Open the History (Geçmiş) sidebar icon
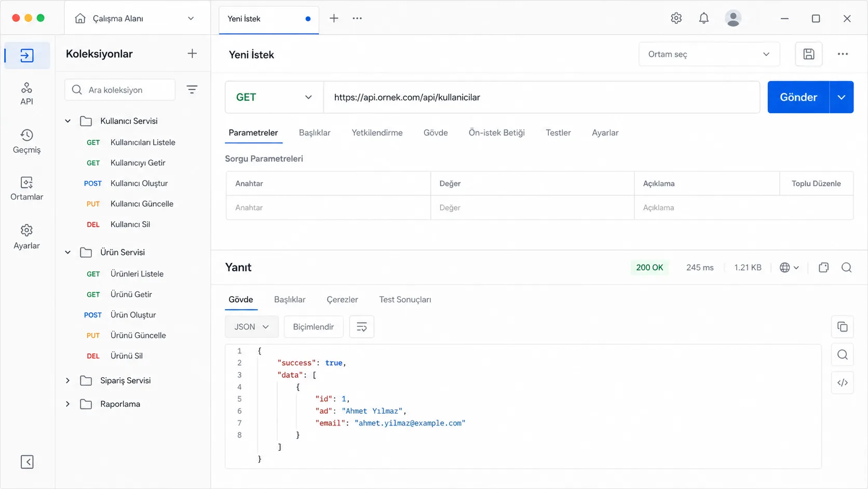Image resolution: width=868 pixels, height=489 pixels. [x=26, y=141]
